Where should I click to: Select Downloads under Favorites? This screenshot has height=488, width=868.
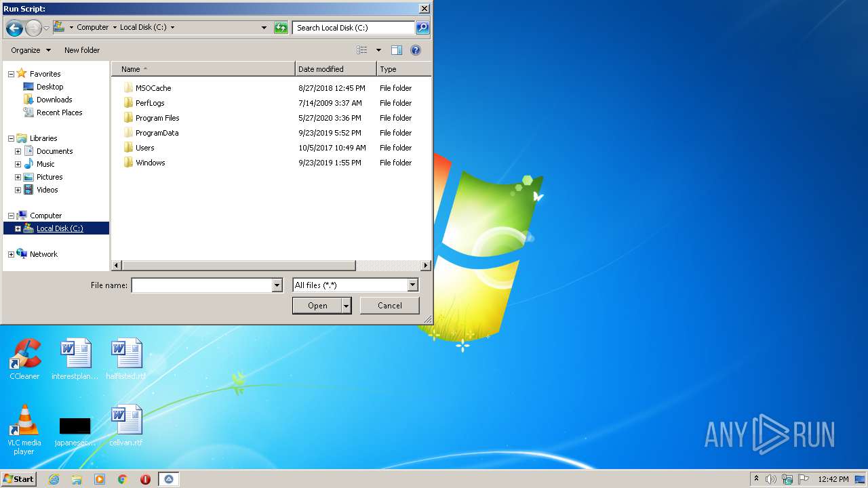(x=54, y=100)
